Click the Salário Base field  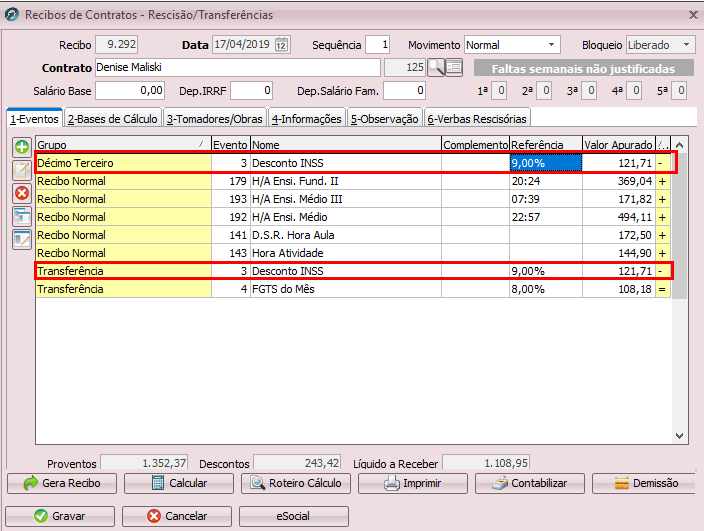[x=130, y=91]
